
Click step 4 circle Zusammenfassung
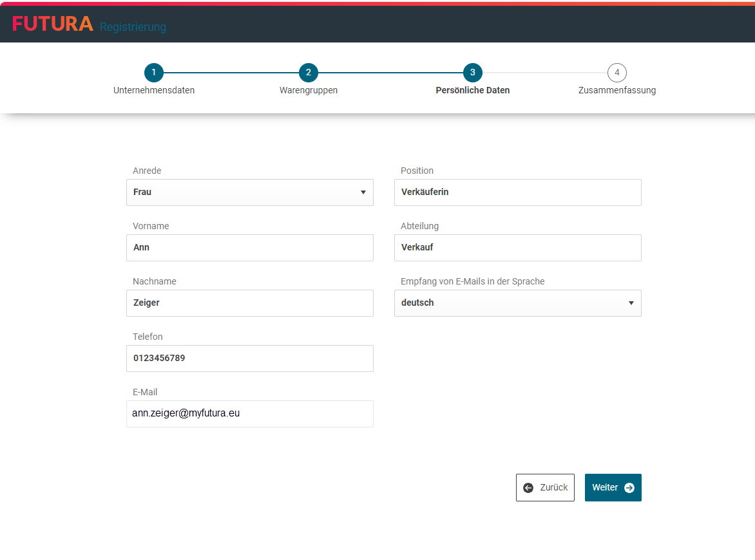617,73
